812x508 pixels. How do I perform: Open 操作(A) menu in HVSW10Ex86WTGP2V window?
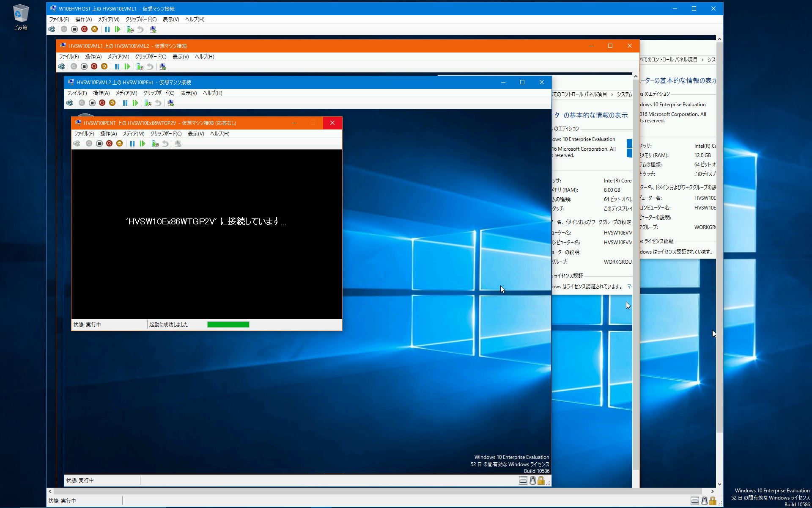[109, 133]
